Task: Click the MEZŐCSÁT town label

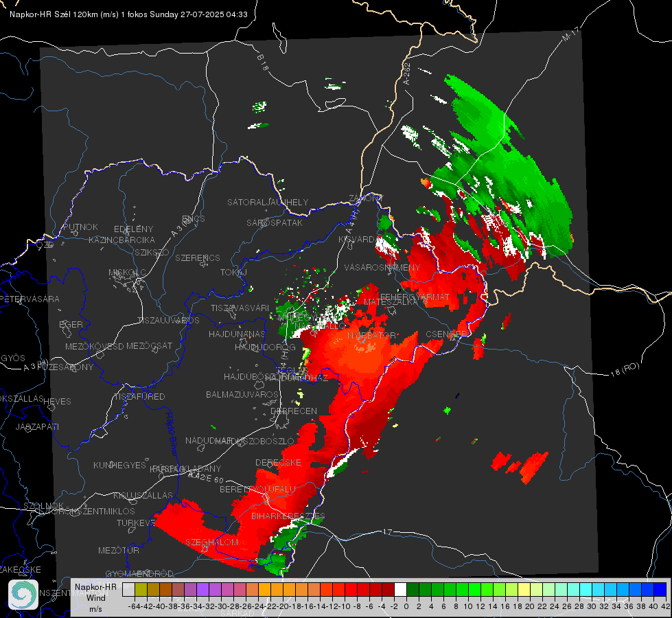Action: coord(149,345)
